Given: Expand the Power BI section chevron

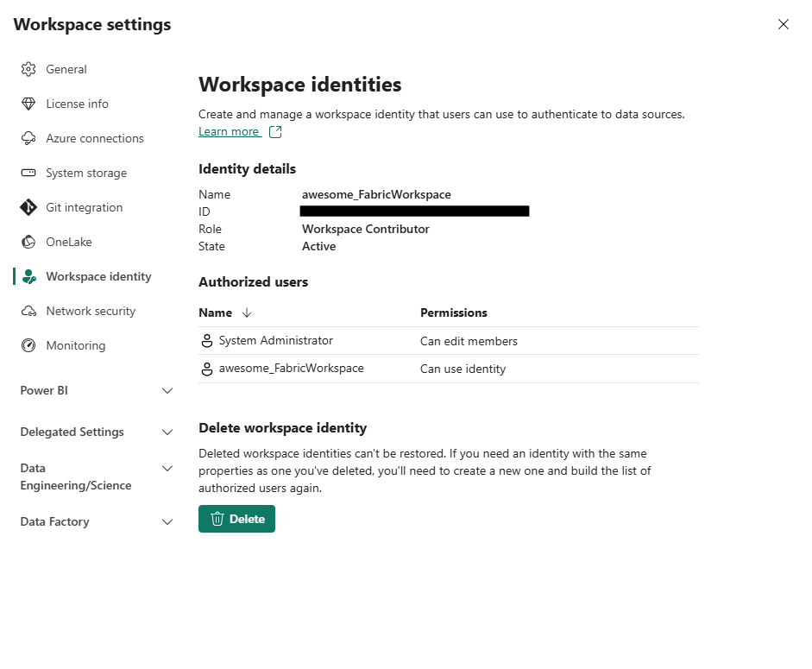Looking at the screenshot, I should [167, 391].
